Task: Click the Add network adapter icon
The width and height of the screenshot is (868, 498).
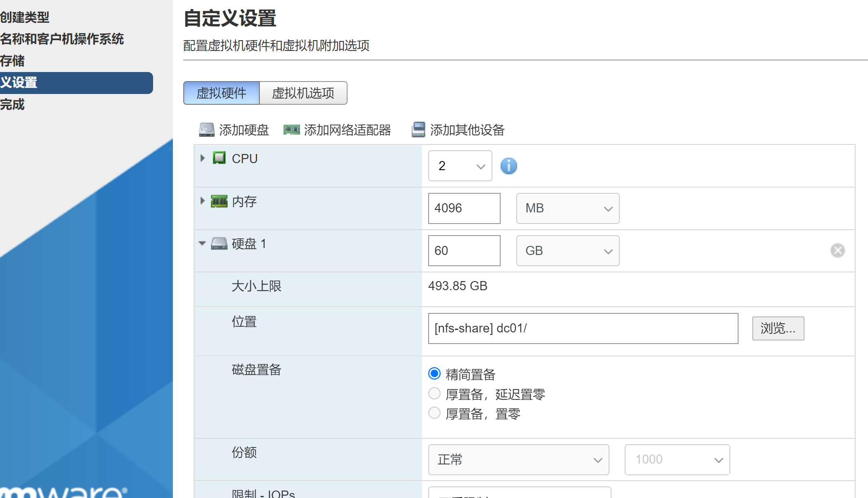Action: click(x=291, y=130)
